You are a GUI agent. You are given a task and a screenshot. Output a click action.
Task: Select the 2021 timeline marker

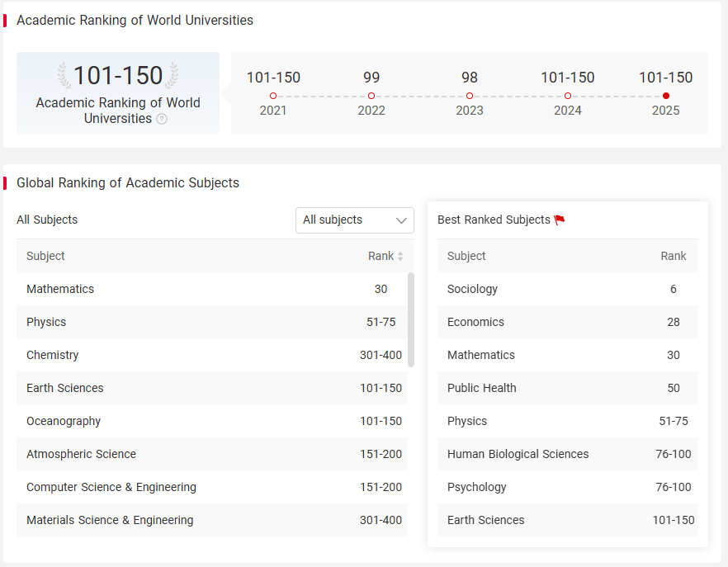point(273,96)
